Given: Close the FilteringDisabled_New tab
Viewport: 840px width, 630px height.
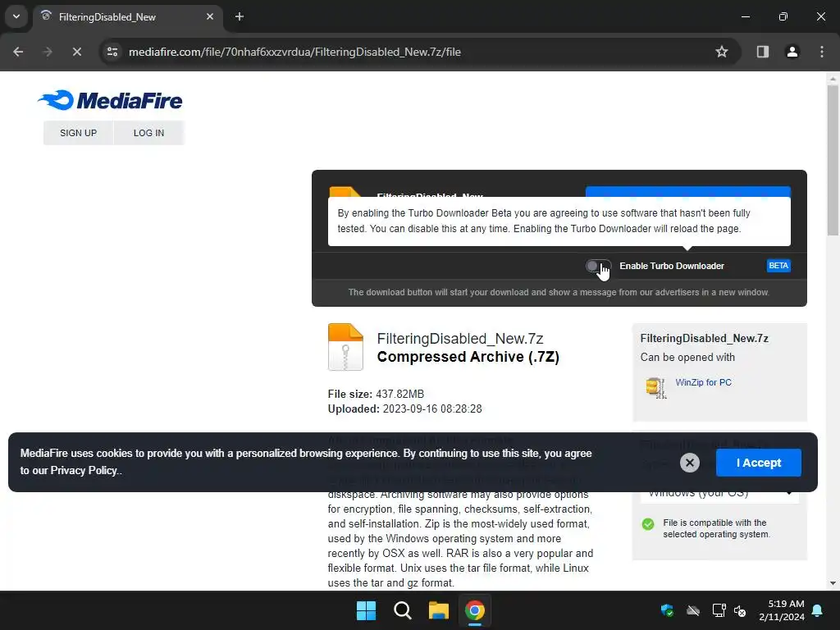Looking at the screenshot, I should 210,16.
